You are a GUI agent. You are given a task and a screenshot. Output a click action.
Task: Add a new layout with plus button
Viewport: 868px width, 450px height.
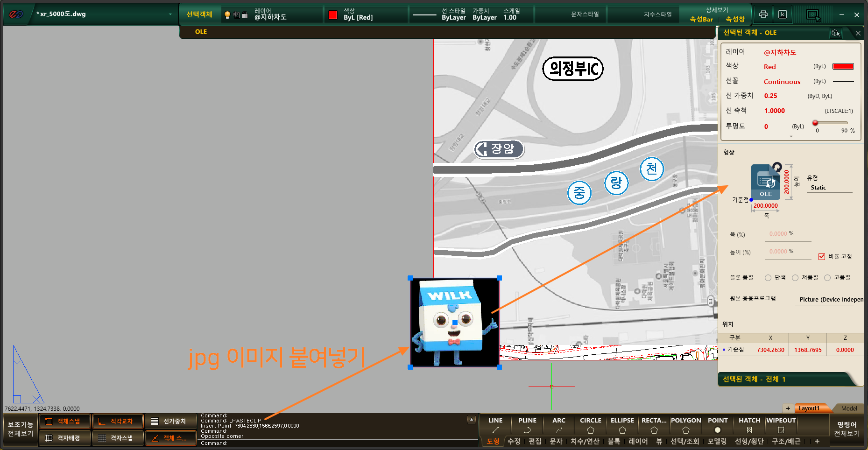788,408
